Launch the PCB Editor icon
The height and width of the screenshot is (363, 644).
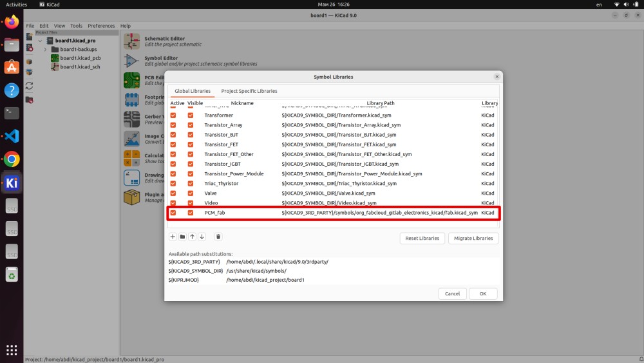[131, 80]
